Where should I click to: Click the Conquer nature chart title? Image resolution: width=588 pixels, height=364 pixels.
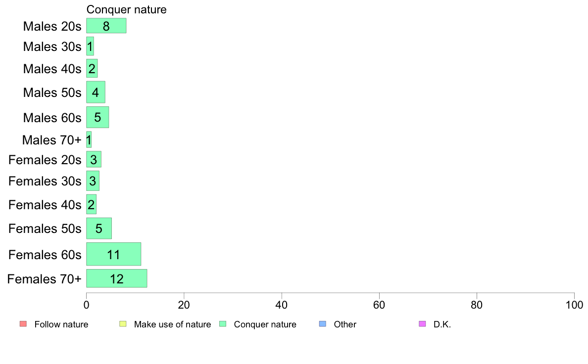126,9
